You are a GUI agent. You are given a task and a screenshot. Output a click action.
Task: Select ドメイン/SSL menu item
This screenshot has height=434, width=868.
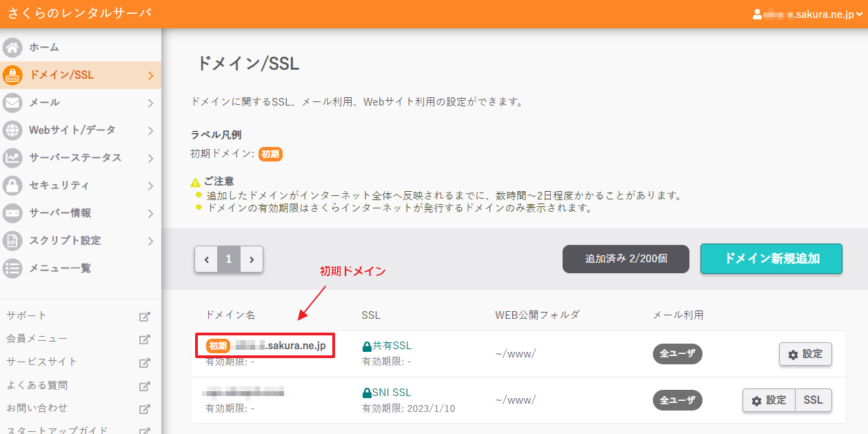62,75
